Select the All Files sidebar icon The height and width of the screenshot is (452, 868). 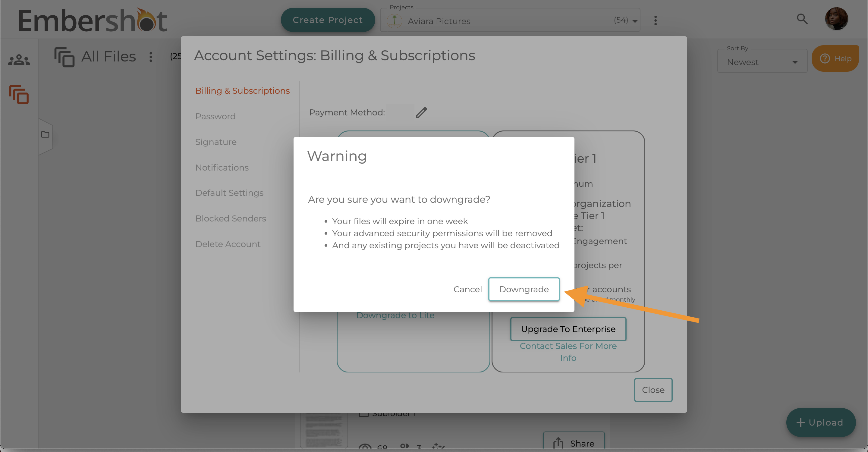[x=19, y=95]
